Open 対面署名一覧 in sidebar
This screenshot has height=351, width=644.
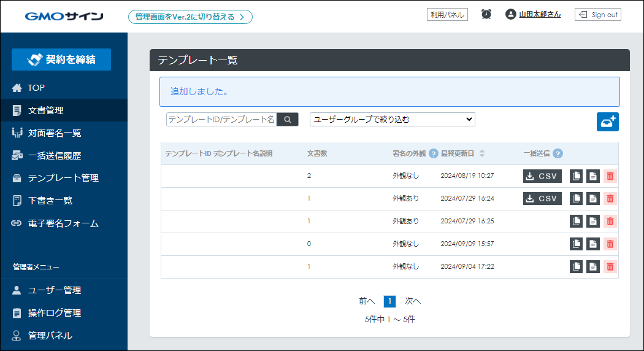pyautogui.click(x=64, y=133)
